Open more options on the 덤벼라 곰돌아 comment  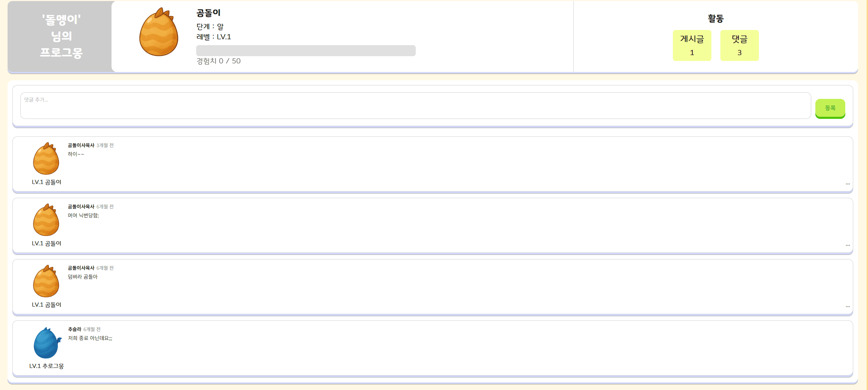847,306
